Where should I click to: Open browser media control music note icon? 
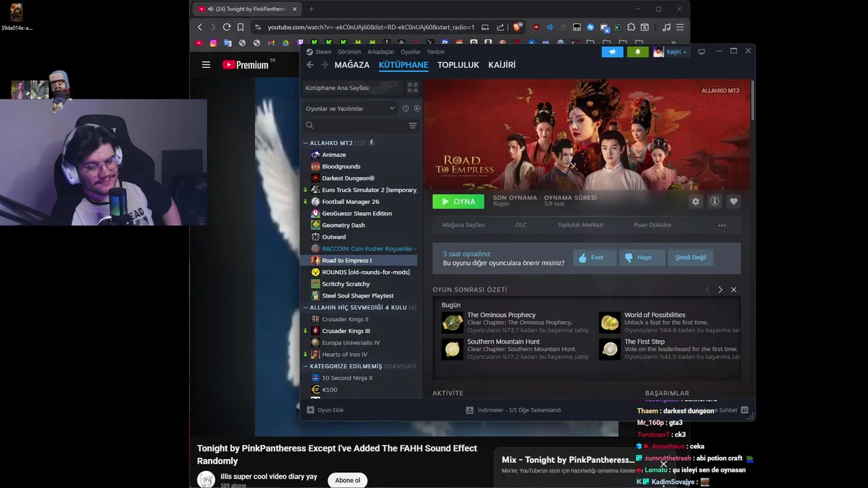666,27
